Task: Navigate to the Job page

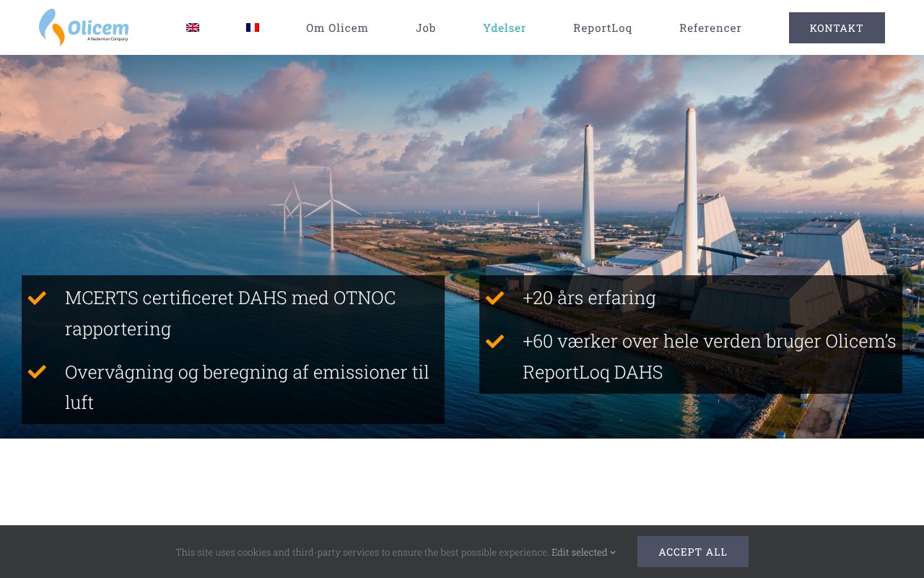Action: pos(426,27)
